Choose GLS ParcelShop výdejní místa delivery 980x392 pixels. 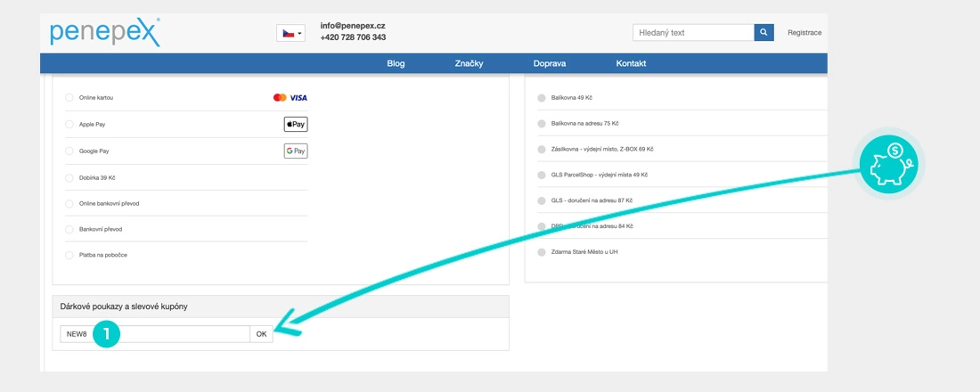(x=542, y=175)
